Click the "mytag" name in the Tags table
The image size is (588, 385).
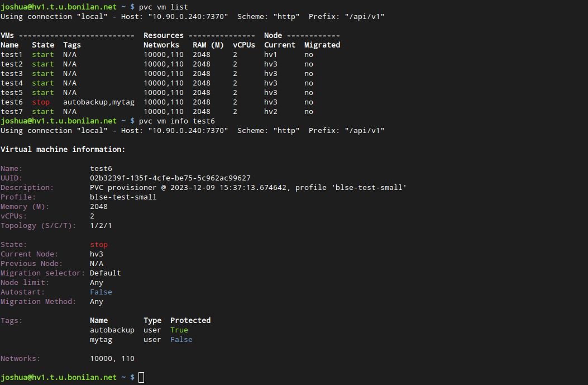101,339
